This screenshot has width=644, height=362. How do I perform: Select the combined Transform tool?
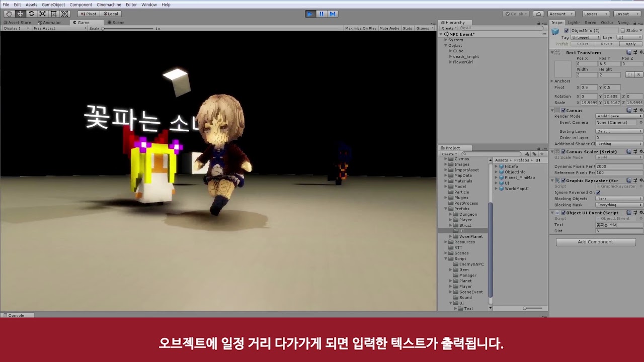point(64,14)
